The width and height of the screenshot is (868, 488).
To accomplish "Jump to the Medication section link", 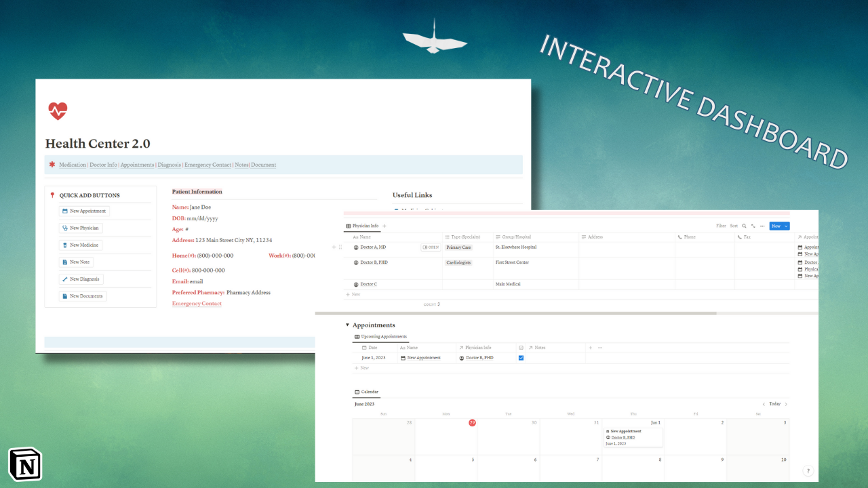I will 73,165.
